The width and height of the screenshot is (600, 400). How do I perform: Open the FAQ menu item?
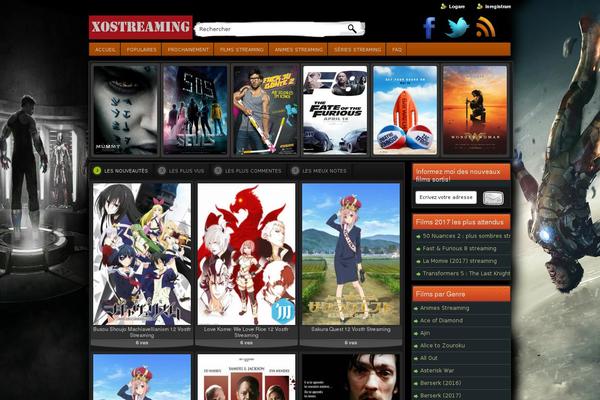point(397,50)
